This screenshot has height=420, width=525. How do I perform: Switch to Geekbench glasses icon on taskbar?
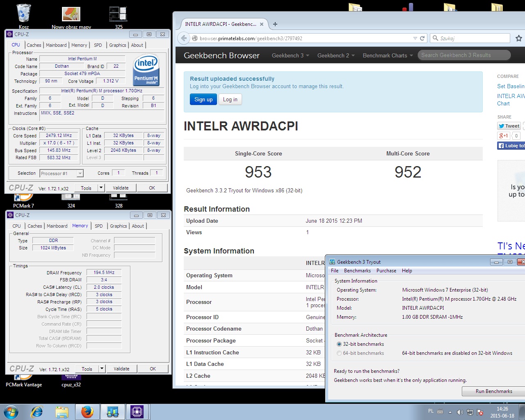[112, 412]
